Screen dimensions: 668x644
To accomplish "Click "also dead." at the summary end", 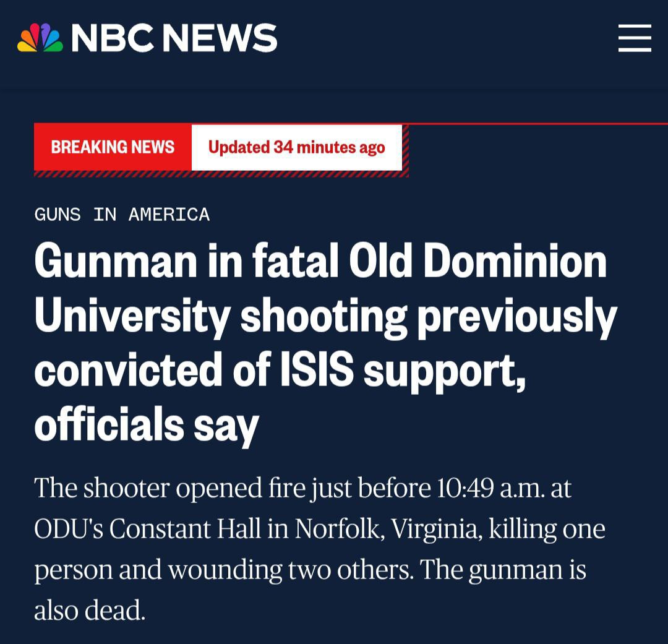I will 90,611.
